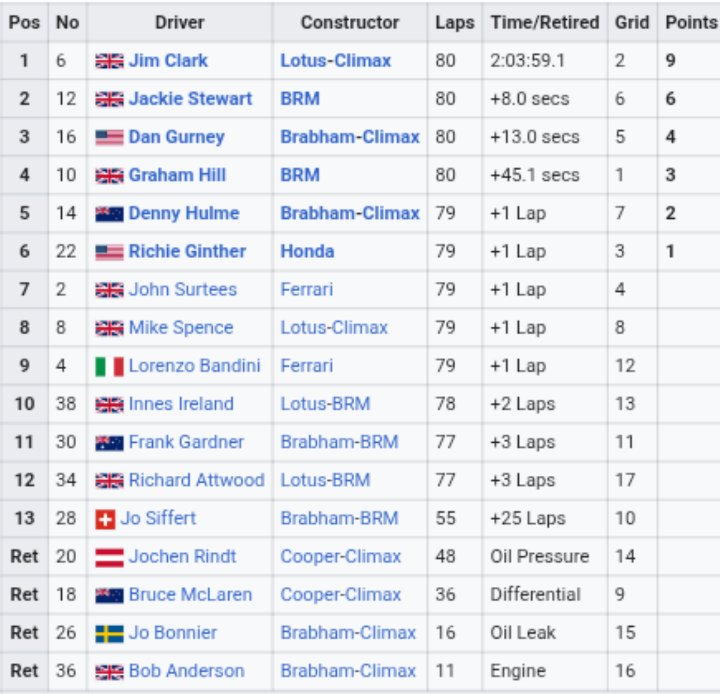The height and width of the screenshot is (694, 720).
Task: Click the UK flag beside Jackie Stewart
Action: click(109, 99)
